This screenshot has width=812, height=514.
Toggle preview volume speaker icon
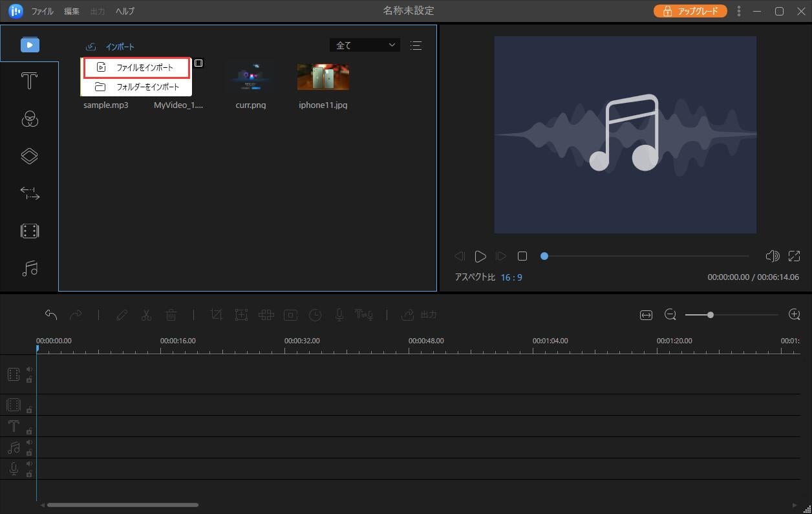772,256
